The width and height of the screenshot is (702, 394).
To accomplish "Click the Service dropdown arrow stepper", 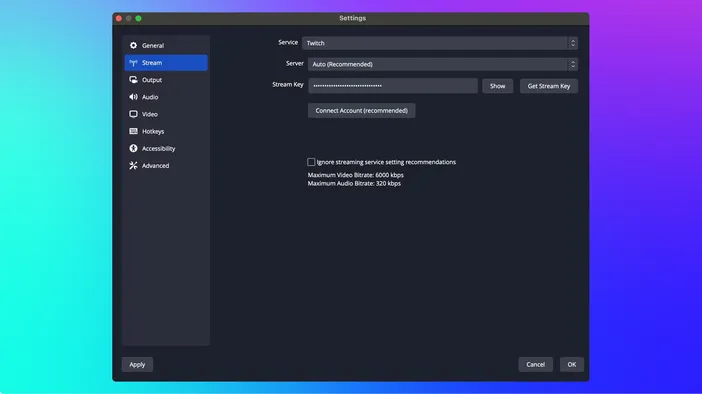I will [x=573, y=43].
